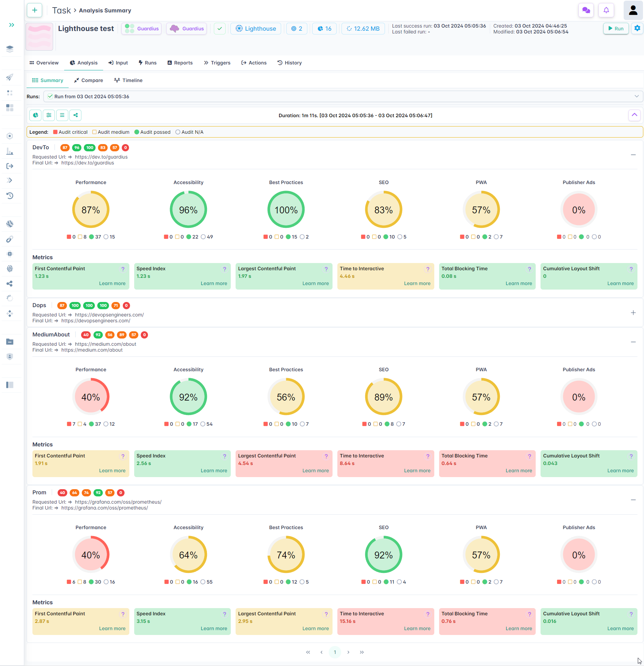Viewport: 644px width, 666px height.
Task: Expand the left sidebar with double chevron
Action: click(12, 25)
